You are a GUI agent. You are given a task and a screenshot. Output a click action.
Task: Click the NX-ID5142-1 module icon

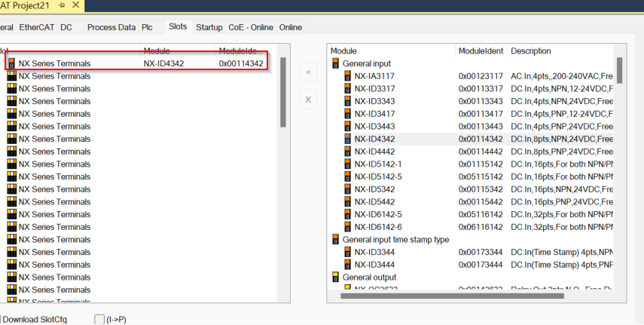pos(347,164)
